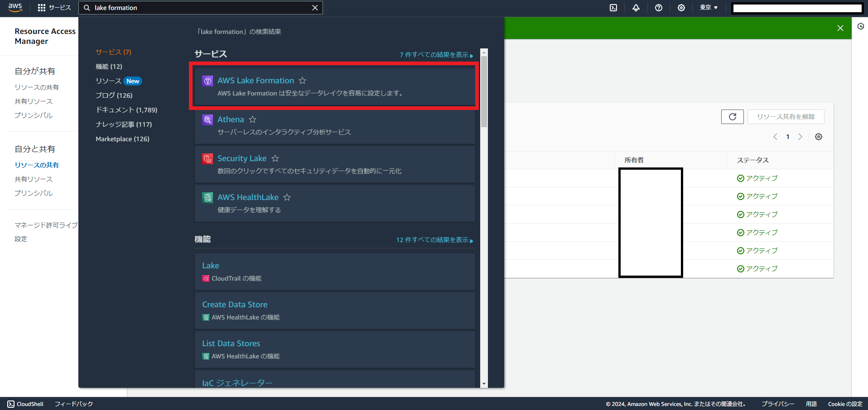Sort by ステータス column header

click(752, 160)
